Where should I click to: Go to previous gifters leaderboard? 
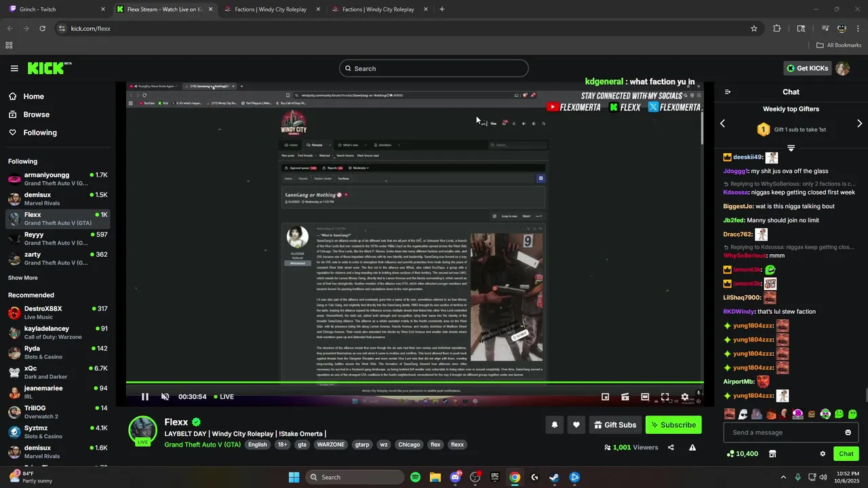[722, 123]
